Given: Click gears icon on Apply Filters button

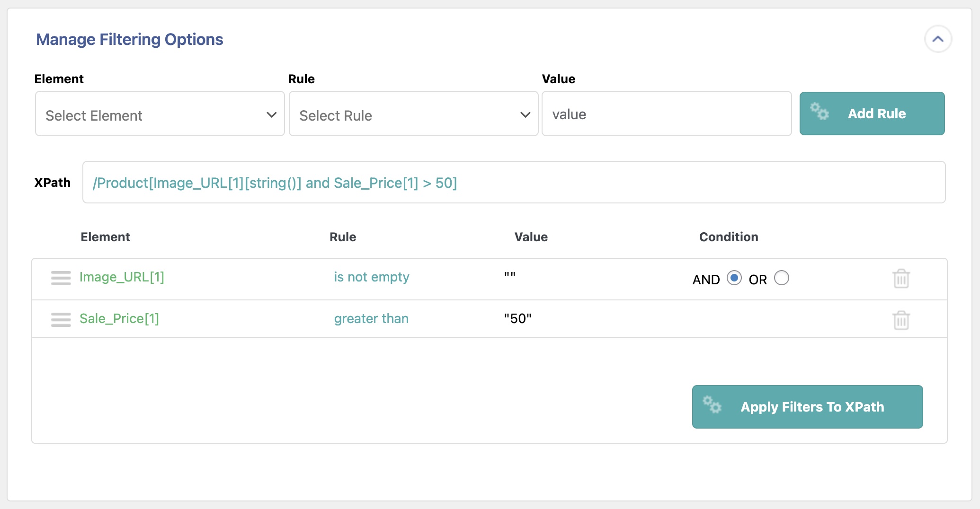Looking at the screenshot, I should pos(712,405).
